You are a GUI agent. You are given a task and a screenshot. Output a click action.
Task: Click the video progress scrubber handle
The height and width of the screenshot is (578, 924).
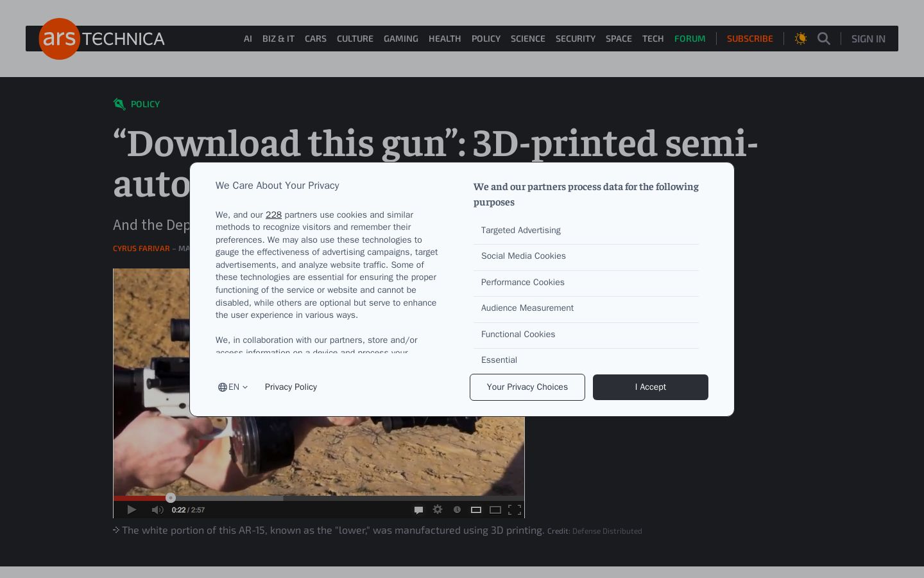point(170,498)
